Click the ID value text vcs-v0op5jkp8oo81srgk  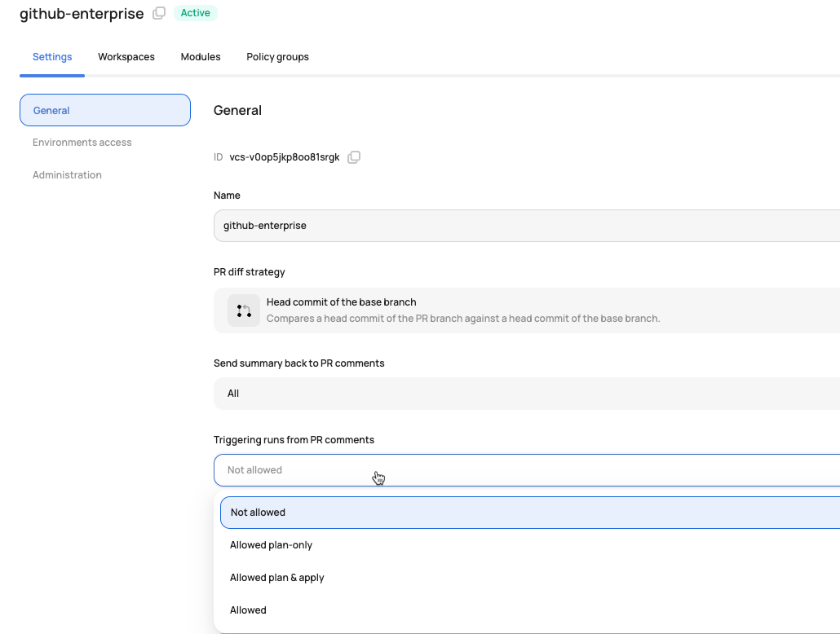[285, 157]
